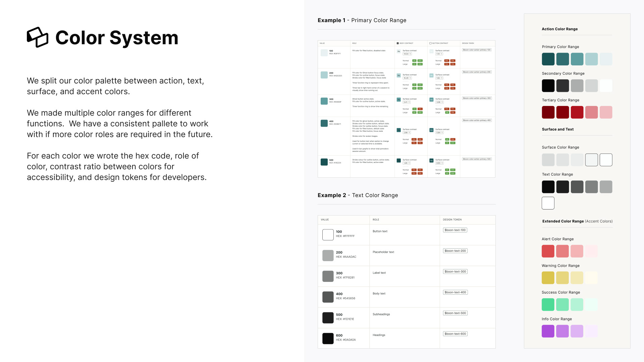
Task: Click the Aa body contrast sample in row 100
Action: (398, 51)
